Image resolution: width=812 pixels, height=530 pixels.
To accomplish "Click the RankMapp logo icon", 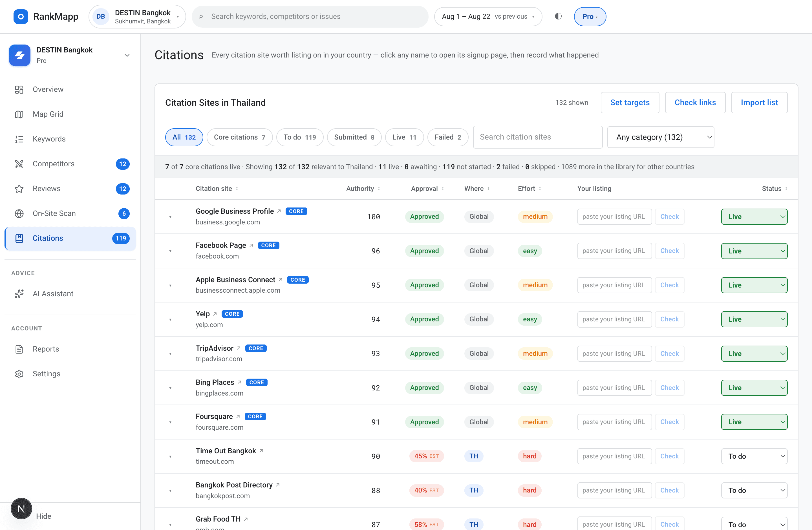I will tap(21, 16).
